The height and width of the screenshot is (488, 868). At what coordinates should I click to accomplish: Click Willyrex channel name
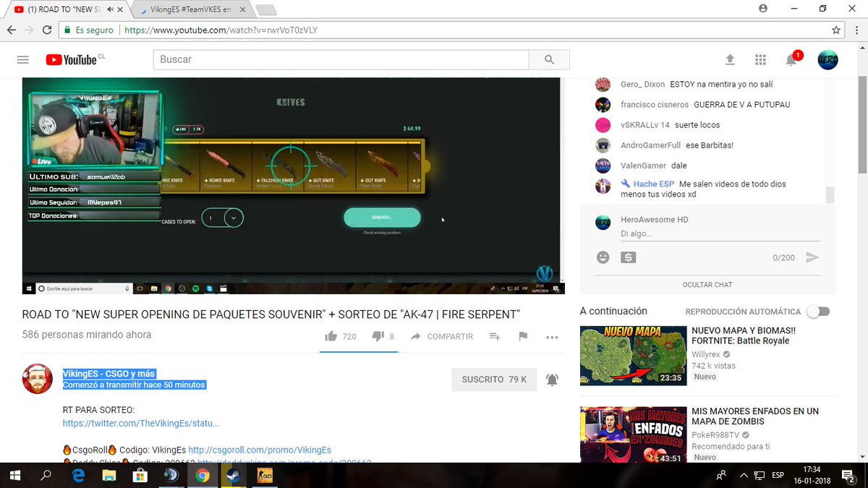(707, 355)
